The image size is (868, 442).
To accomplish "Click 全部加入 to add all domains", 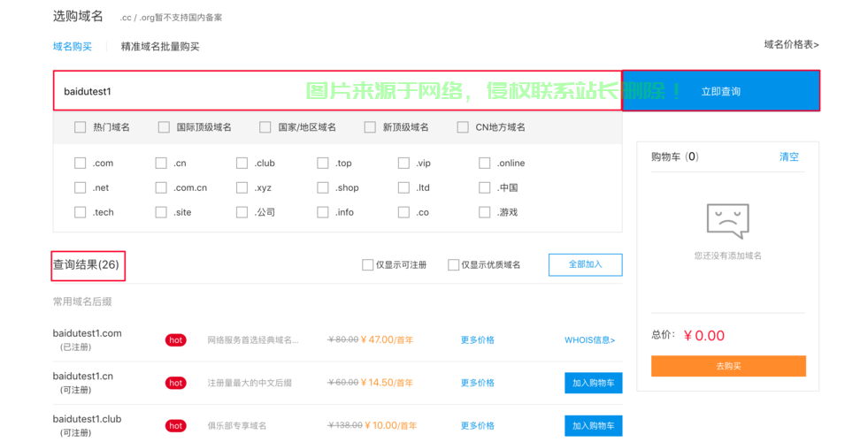I will coord(585,264).
